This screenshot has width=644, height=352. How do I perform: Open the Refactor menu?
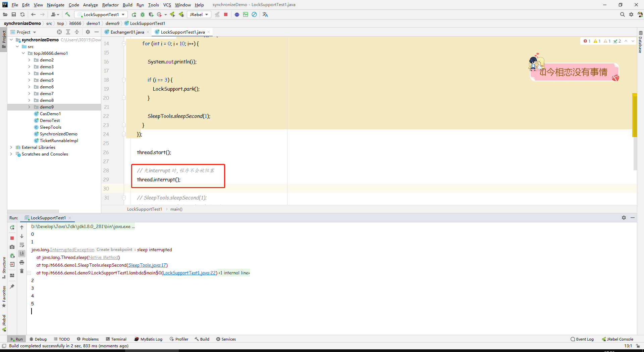110,5
